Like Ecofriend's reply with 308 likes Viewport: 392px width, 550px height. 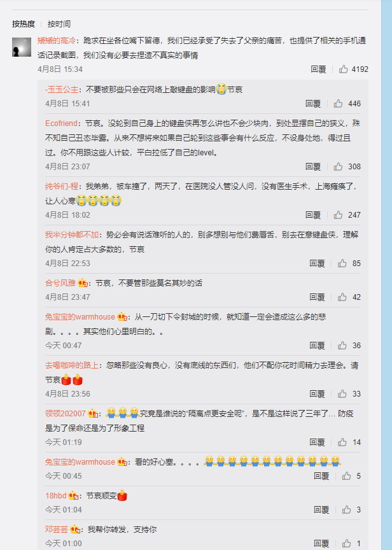click(338, 166)
